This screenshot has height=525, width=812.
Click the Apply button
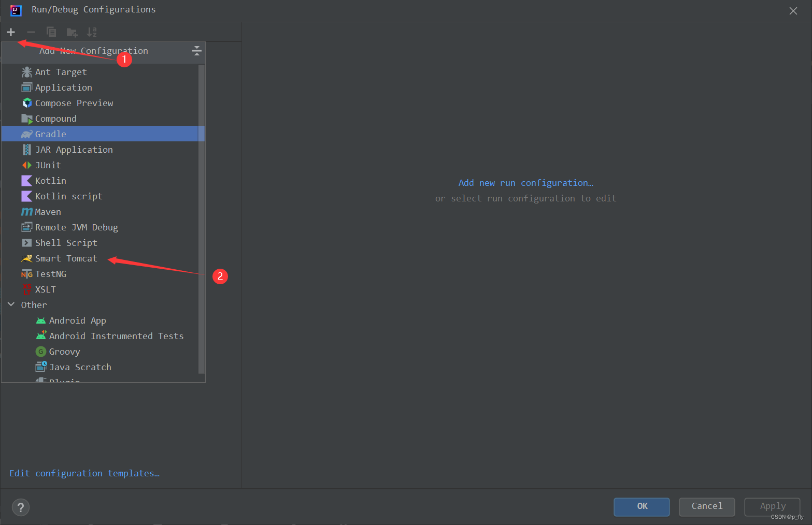click(x=772, y=506)
